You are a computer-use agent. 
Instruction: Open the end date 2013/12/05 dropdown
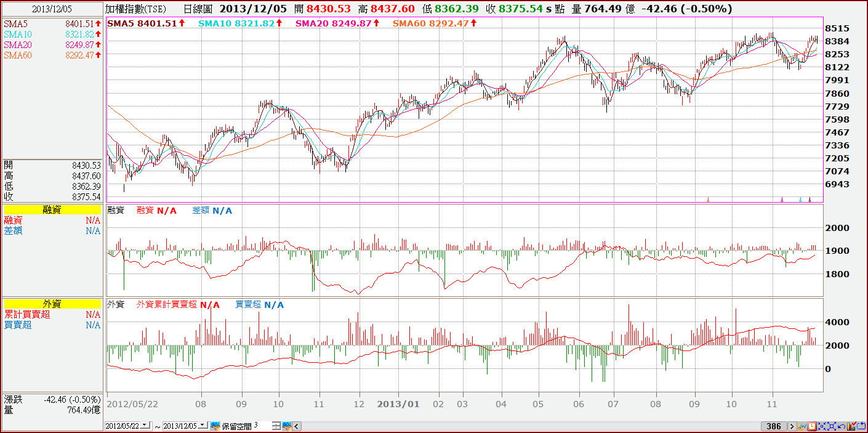click(x=203, y=425)
